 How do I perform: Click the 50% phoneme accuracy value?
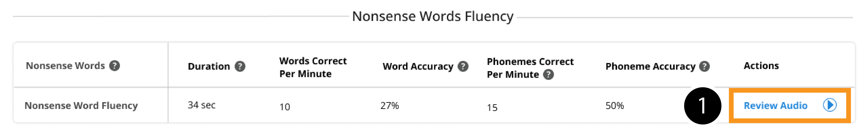[615, 106]
